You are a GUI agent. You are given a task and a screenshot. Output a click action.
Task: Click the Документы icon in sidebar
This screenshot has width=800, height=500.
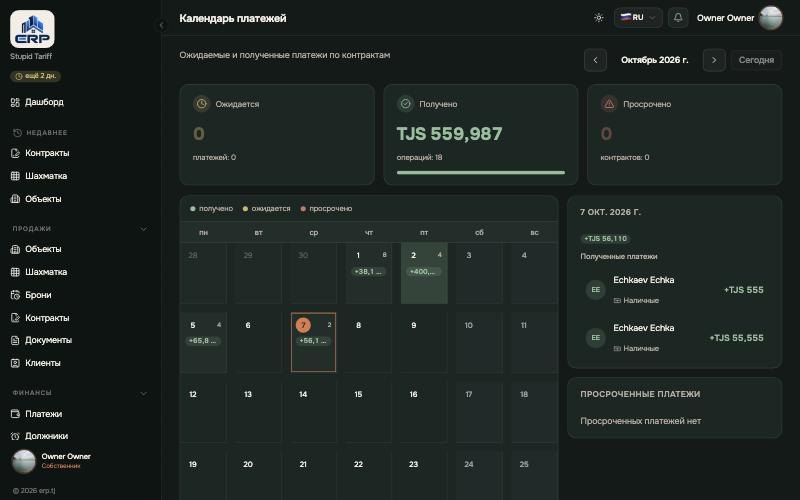point(15,340)
